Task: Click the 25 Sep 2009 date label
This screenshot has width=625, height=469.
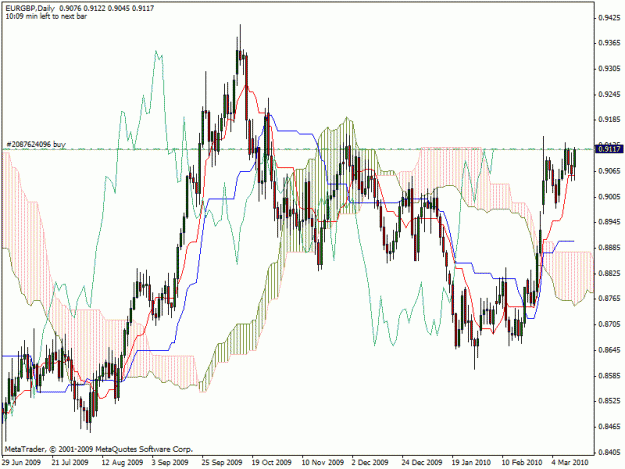Action: click(222, 462)
